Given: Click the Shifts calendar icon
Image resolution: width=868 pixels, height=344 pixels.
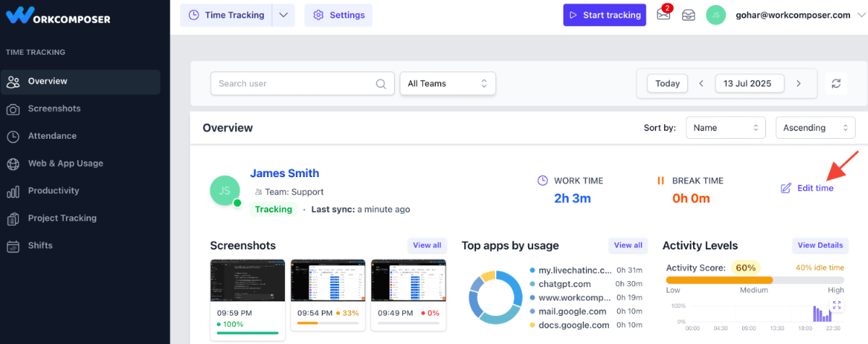Looking at the screenshot, I should [x=13, y=246].
